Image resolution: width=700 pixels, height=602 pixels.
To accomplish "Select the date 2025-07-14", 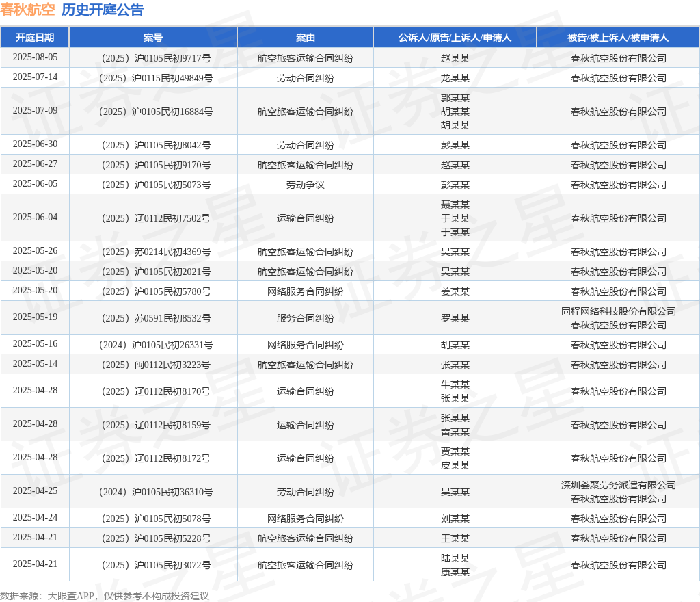I will pos(35,77).
